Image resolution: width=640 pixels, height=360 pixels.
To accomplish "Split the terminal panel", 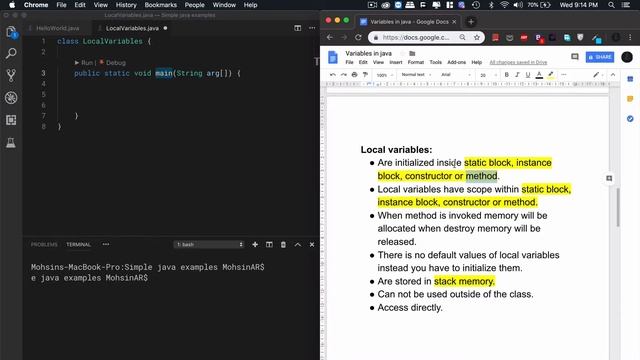I will (269, 244).
